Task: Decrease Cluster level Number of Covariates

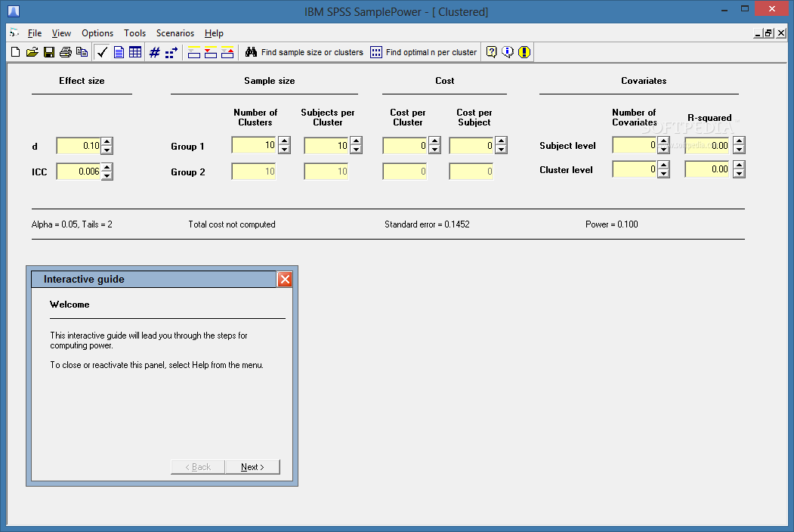Action: click(x=663, y=174)
